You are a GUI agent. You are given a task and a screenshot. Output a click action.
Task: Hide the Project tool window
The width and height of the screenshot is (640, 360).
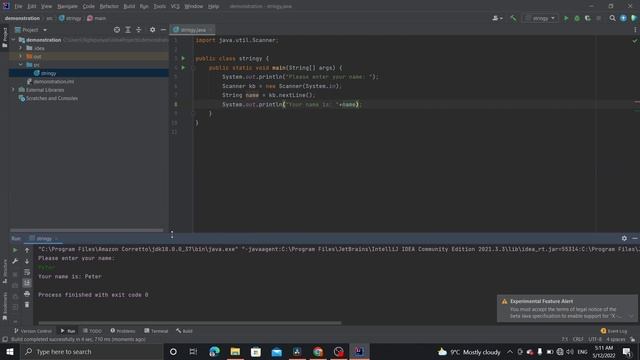(x=163, y=30)
